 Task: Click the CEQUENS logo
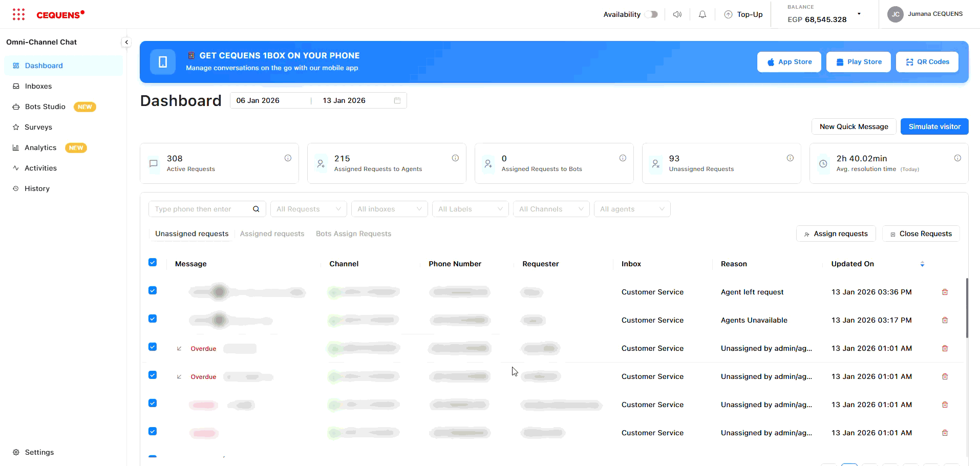[60, 14]
